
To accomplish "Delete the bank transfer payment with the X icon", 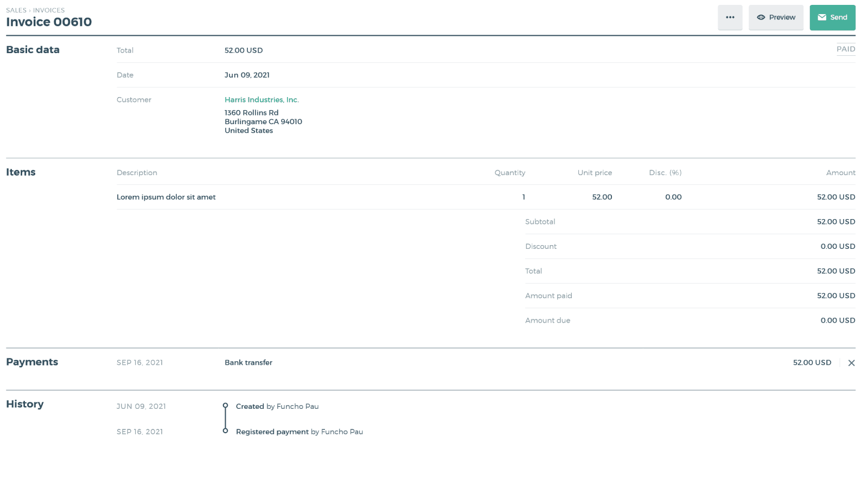I will [851, 363].
